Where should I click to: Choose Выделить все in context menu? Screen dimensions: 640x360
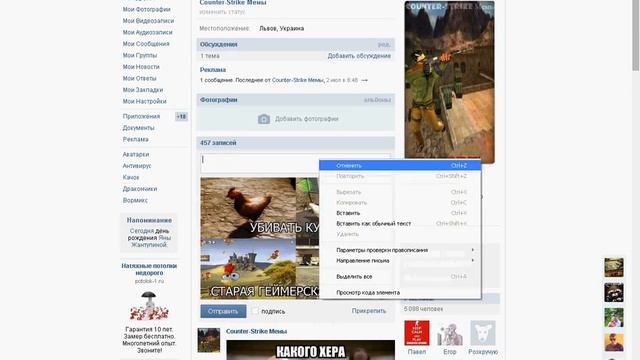pos(400,276)
